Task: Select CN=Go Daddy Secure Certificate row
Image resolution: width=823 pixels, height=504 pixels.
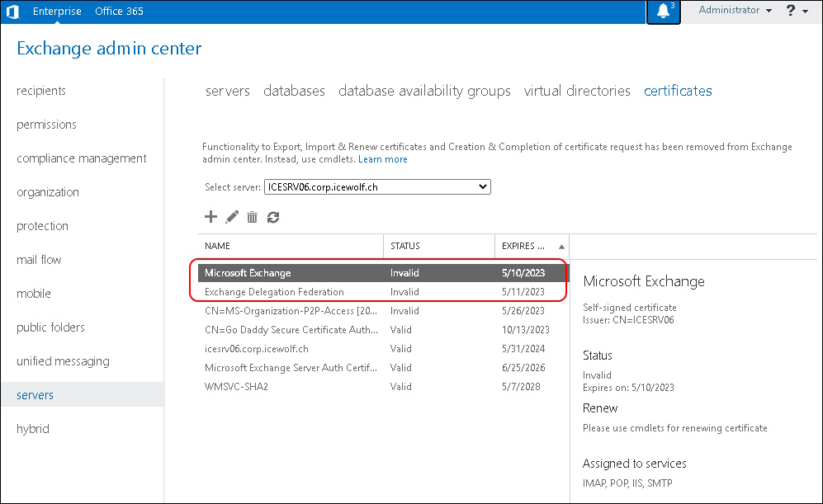Action: 382,329
